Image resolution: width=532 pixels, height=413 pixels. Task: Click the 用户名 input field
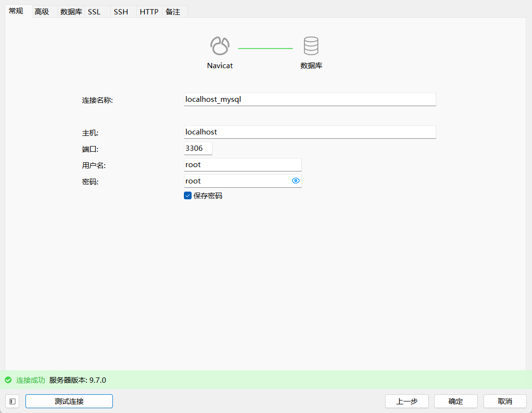[x=242, y=165]
